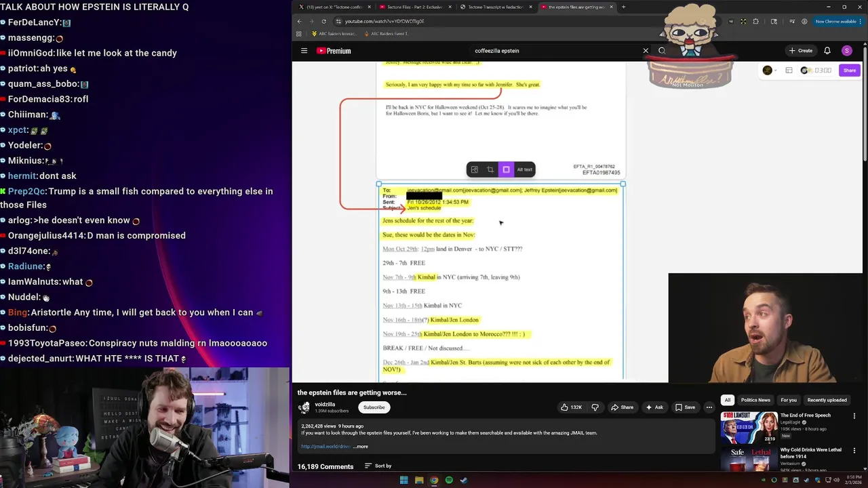868x488 pixels.
Task: Go back in Chrome
Action: pos(299,21)
